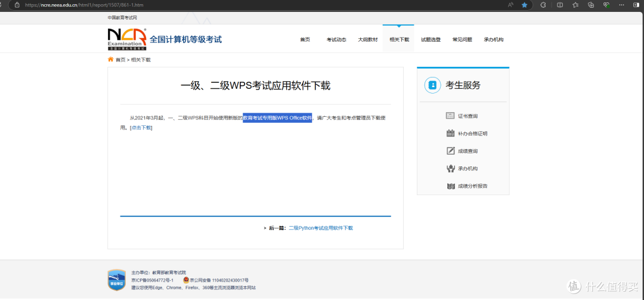
Task: Click the 京ICP备05064772号-1 footer link
Action: tap(153, 280)
